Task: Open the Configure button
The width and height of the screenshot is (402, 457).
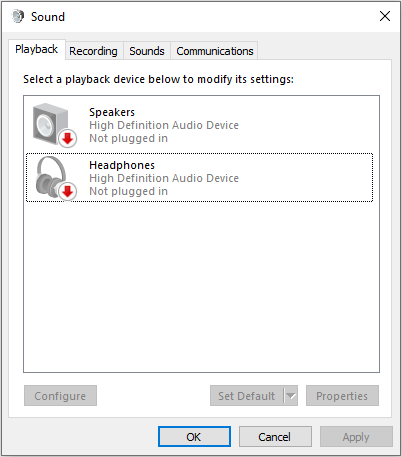Action: 60,396
